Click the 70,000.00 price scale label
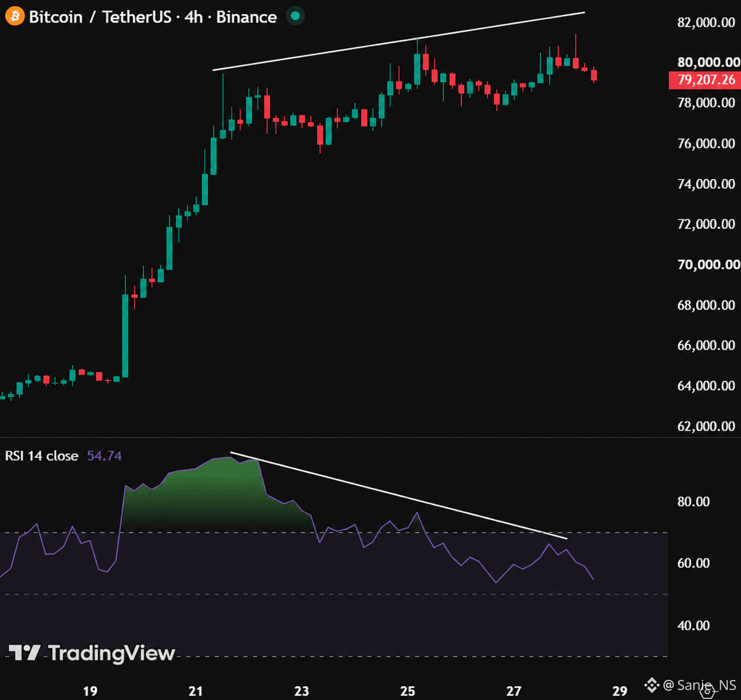741x700 pixels. [x=709, y=265]
